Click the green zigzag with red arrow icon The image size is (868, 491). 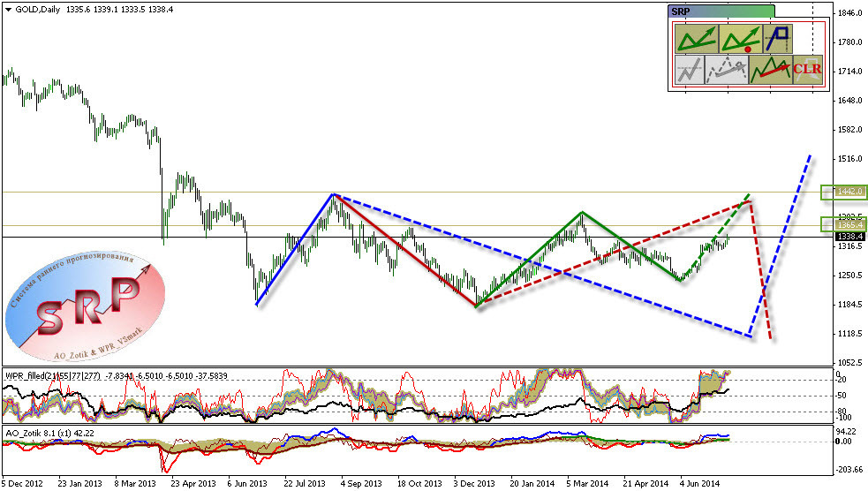(x=768, y=69)
